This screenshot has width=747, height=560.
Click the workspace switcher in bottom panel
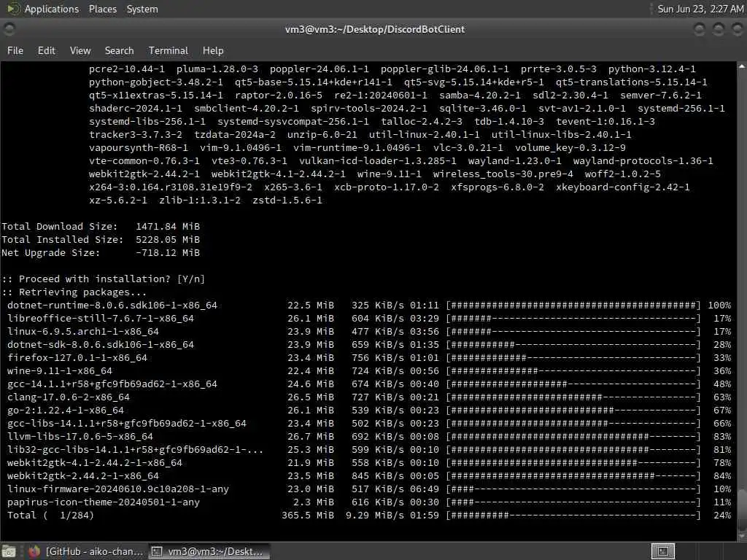tap(662, 551)
